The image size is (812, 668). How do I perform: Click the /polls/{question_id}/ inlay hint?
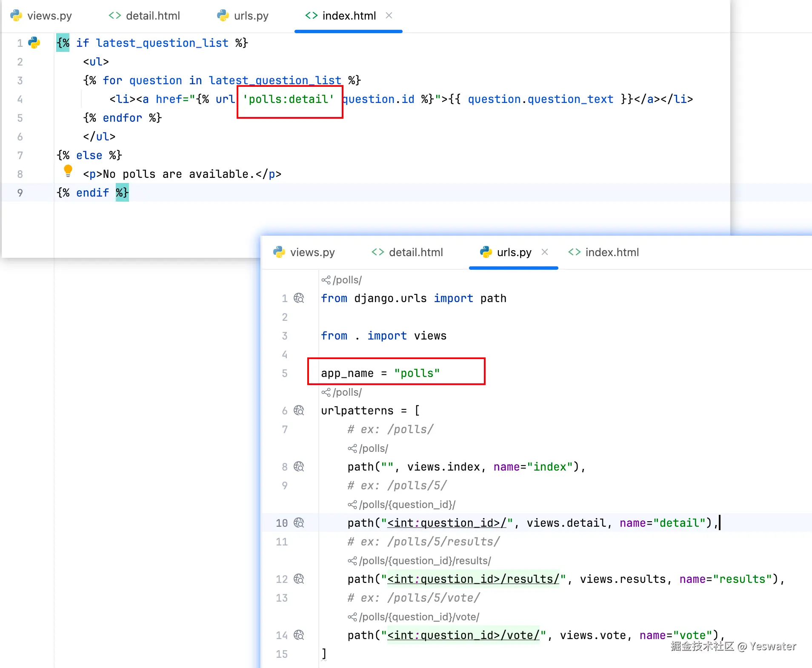click(x=402, y=505)
